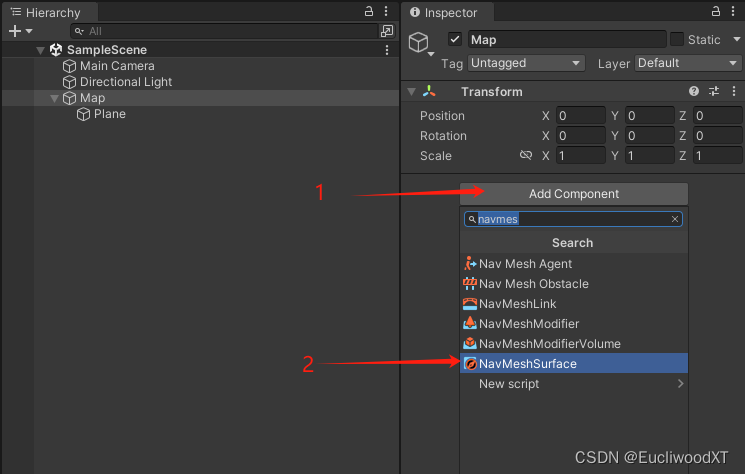
Task: Open the Transform help reference icon
Action: coord(694,91)
